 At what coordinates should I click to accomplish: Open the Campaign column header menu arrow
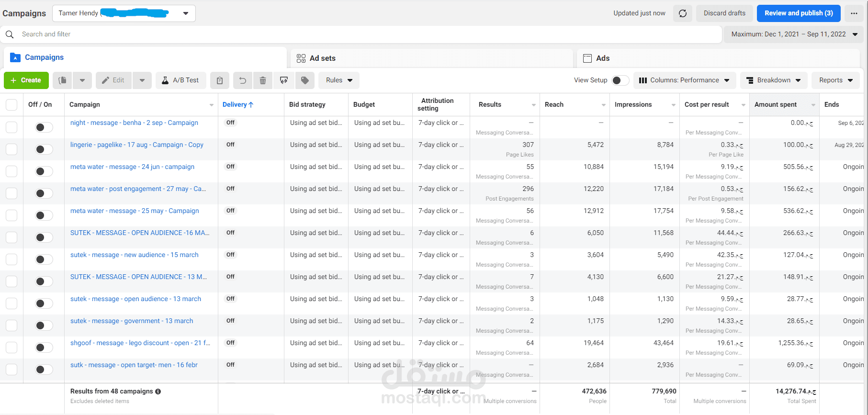[x=212, y=105]
